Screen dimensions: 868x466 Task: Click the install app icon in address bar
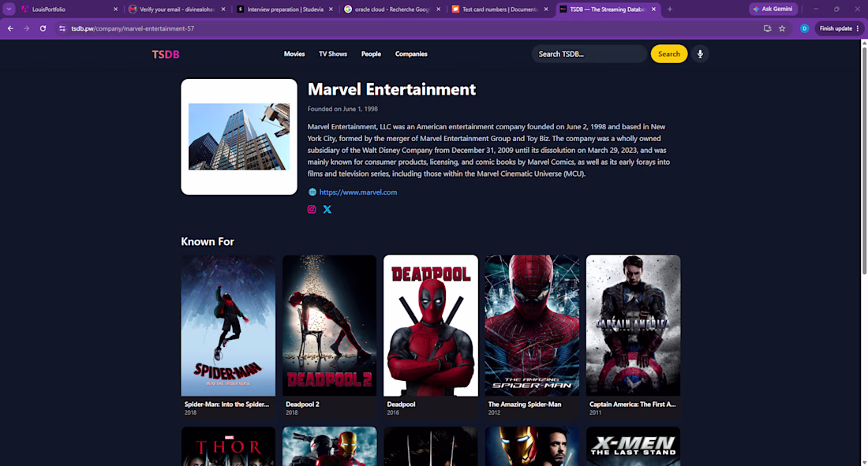pyautogui.click(x=767, y=28)
